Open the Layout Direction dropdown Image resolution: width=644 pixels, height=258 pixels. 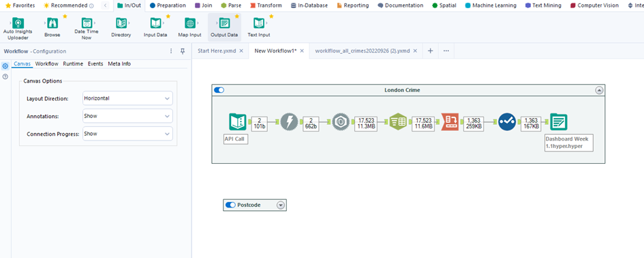127,98
